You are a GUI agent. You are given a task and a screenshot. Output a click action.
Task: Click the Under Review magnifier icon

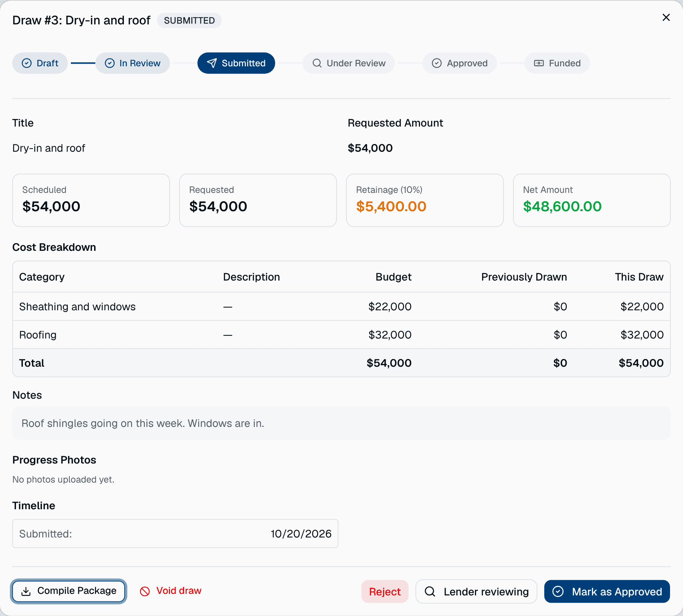(x=317, y=63)
